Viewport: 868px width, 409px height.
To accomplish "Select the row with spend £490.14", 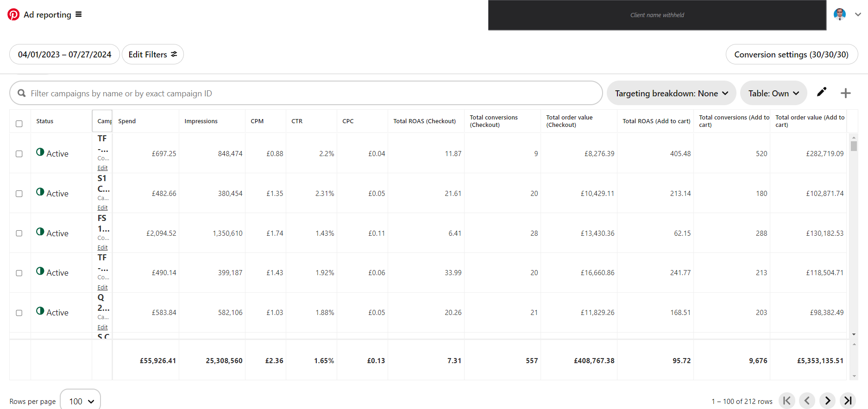I will (x=19, y=273).
